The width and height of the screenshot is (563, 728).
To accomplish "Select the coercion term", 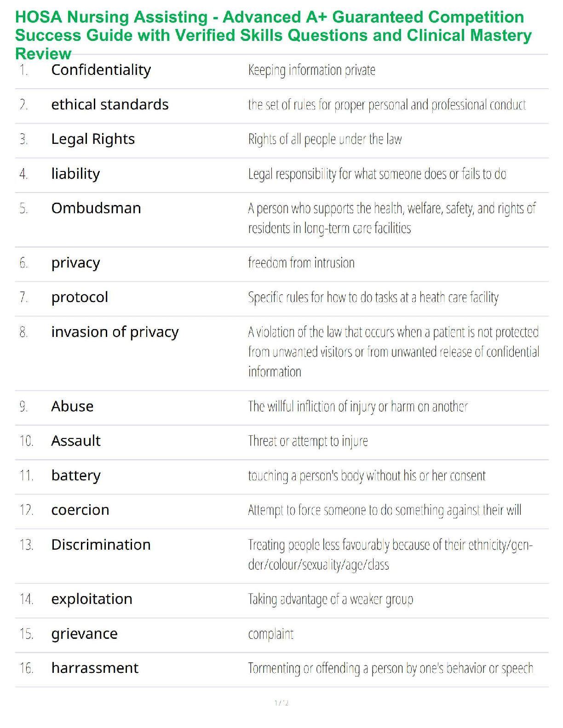I will [80, 510].
